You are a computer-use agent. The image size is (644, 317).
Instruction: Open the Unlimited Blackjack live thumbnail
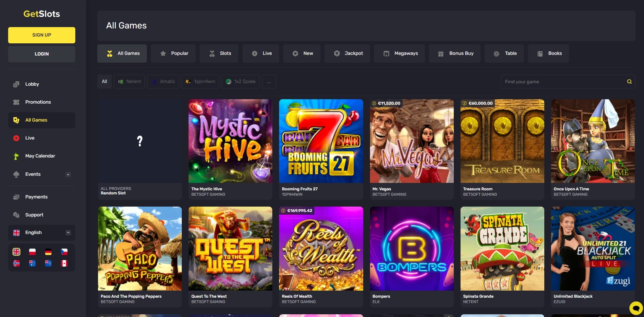point(593,249)
